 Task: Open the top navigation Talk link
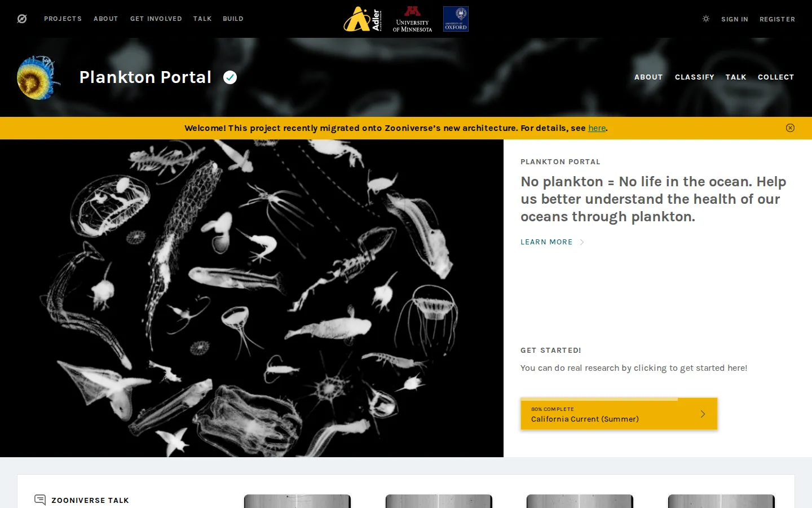click(202, 19)
